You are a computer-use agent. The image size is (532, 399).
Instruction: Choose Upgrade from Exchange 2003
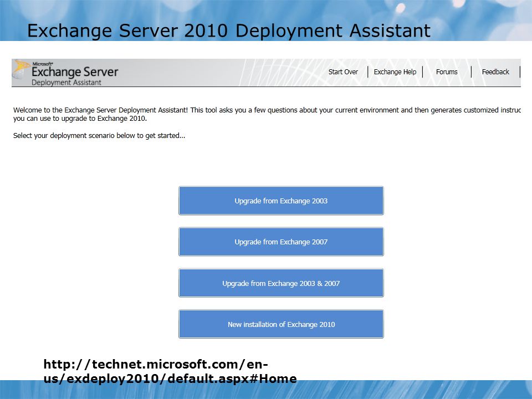(x=281, y=201)
